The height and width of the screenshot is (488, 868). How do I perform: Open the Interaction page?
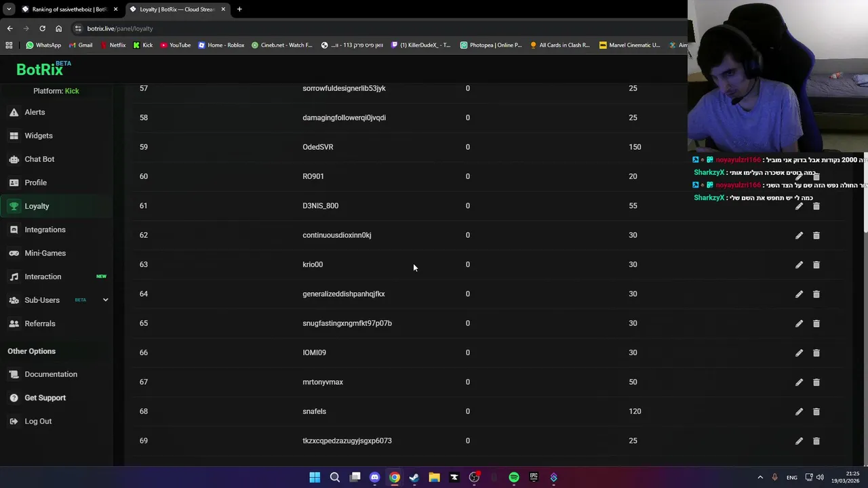[57, 277]
